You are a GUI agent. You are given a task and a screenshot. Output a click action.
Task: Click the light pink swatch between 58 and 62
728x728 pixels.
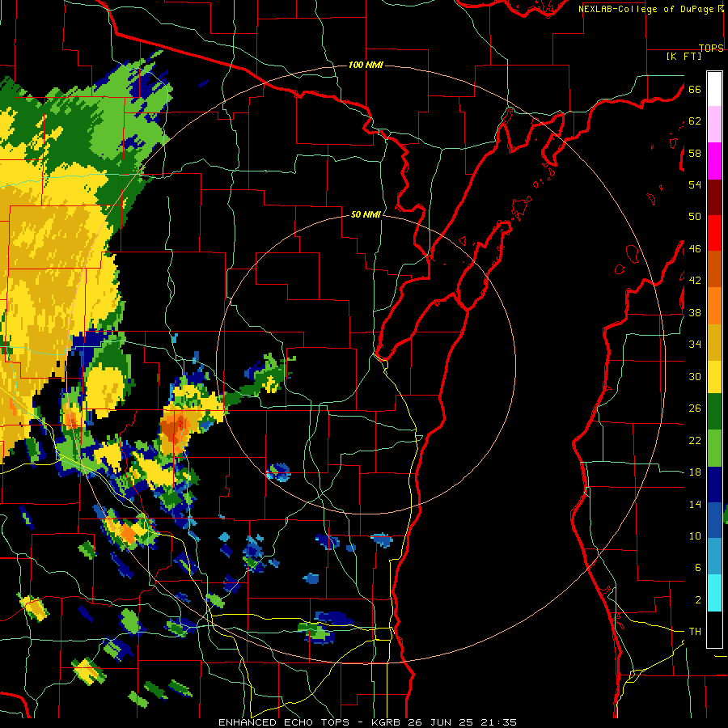click(714, 124)
